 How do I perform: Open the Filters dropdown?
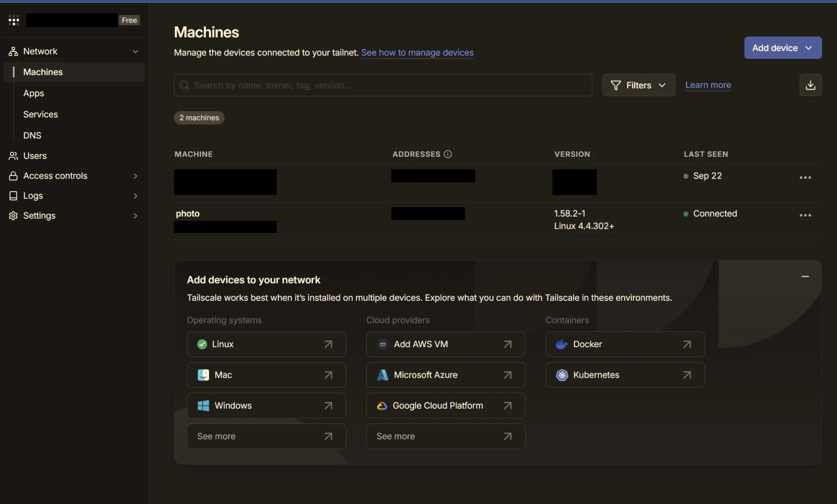[x=639, y=85]
